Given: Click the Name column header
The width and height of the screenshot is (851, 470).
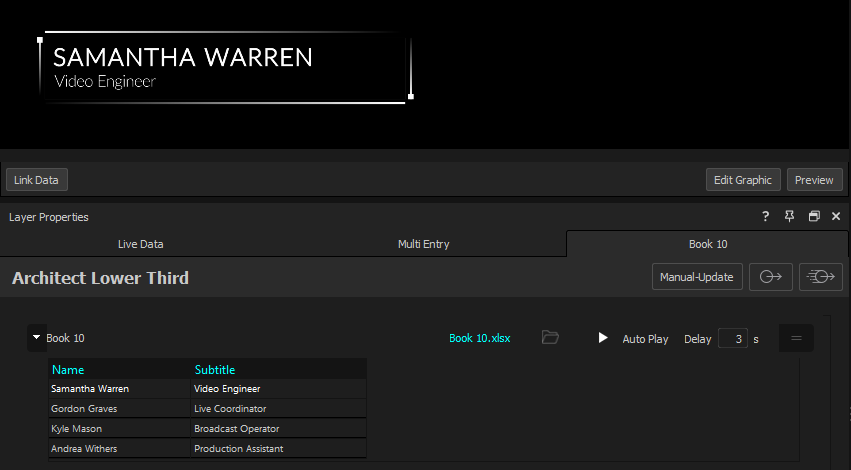Looking at the screenshot, I should 119,370.
